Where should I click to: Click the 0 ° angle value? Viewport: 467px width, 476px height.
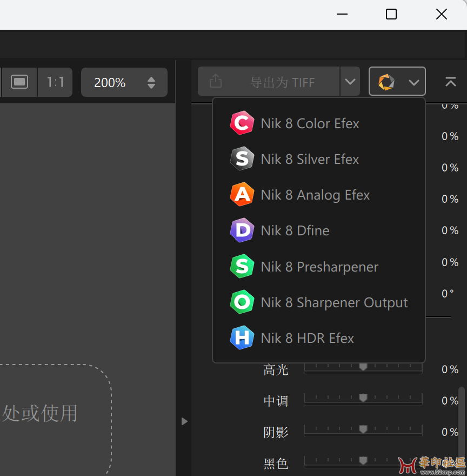[448, 293]
